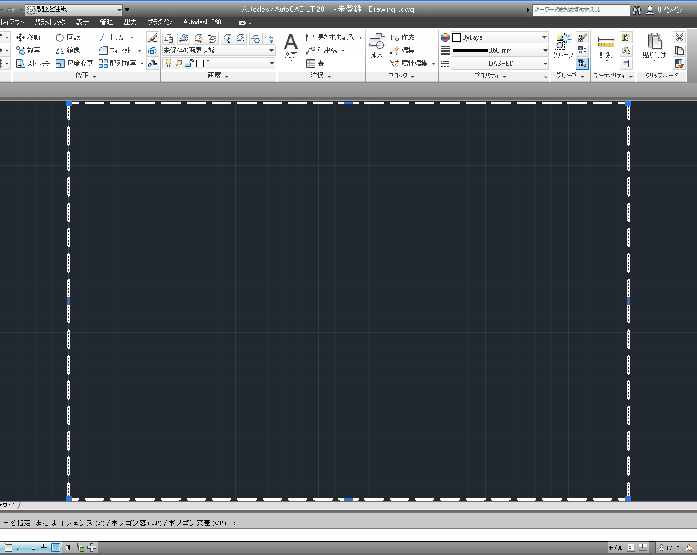The image size is (697, 555).
Task: Click the Erase icon in Modify panel
Action: pos(152,37)
